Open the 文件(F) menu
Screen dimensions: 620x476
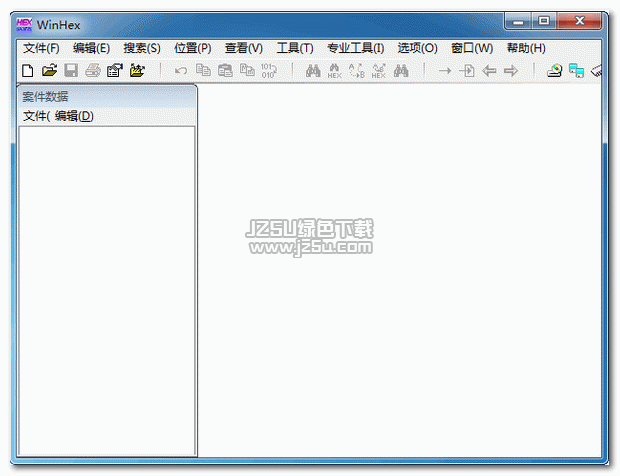tap(41, 48)
